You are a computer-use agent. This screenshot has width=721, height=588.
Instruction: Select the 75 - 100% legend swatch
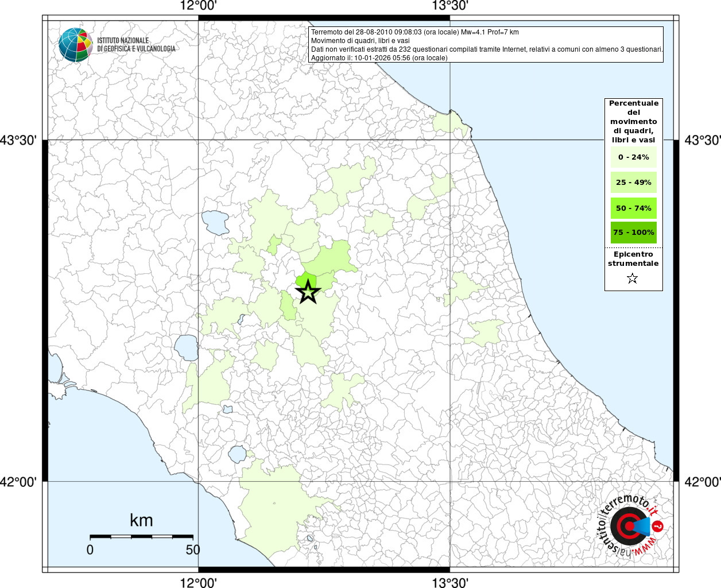pos(633,233)
